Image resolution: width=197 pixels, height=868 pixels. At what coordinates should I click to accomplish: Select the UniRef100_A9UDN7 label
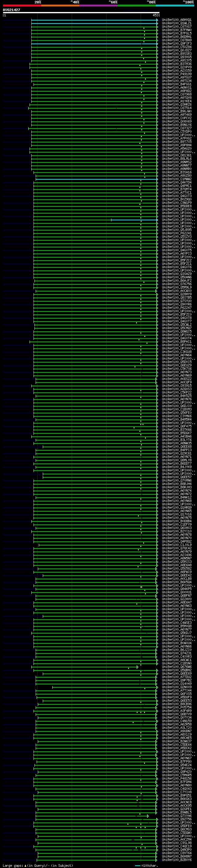click(176, 731)
